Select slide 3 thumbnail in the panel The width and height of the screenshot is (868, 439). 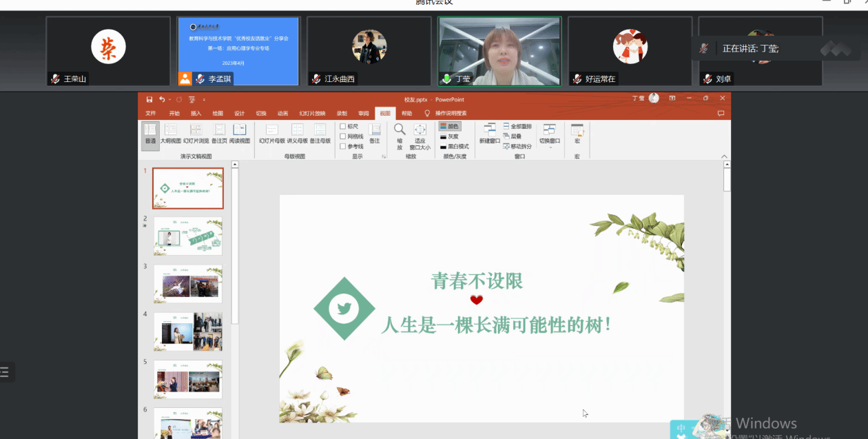[x=187, y=283]
